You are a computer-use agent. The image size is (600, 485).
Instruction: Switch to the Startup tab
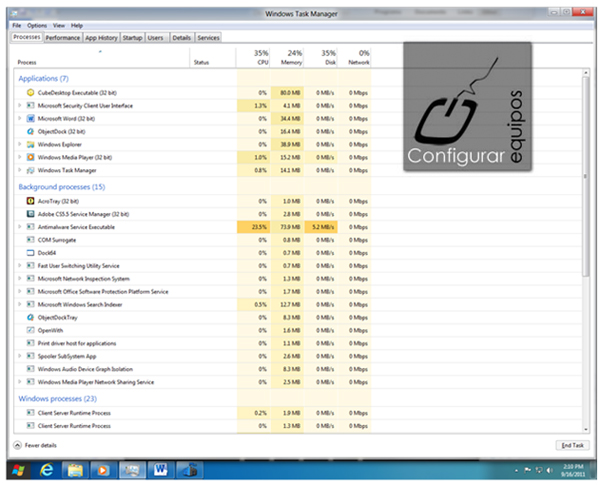(x=132, y=38)
